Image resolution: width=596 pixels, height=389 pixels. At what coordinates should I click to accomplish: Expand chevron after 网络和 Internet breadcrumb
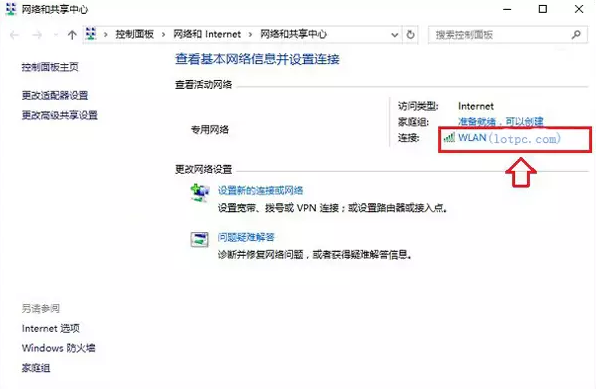pyautogui.click(x=250, y=35)
